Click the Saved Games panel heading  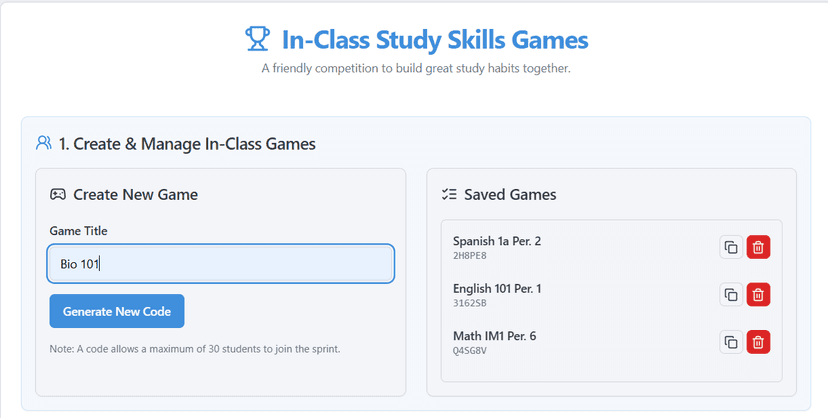coord(510,194)
